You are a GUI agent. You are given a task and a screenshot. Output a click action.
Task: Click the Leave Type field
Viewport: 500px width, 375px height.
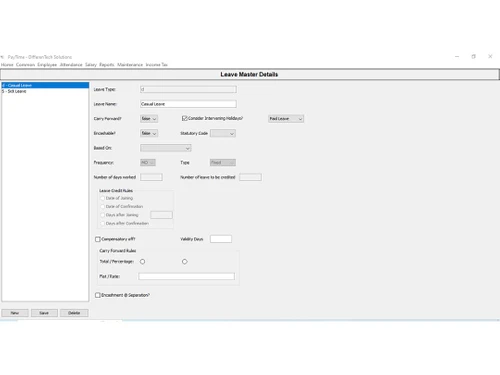click(x=188, y=89)
